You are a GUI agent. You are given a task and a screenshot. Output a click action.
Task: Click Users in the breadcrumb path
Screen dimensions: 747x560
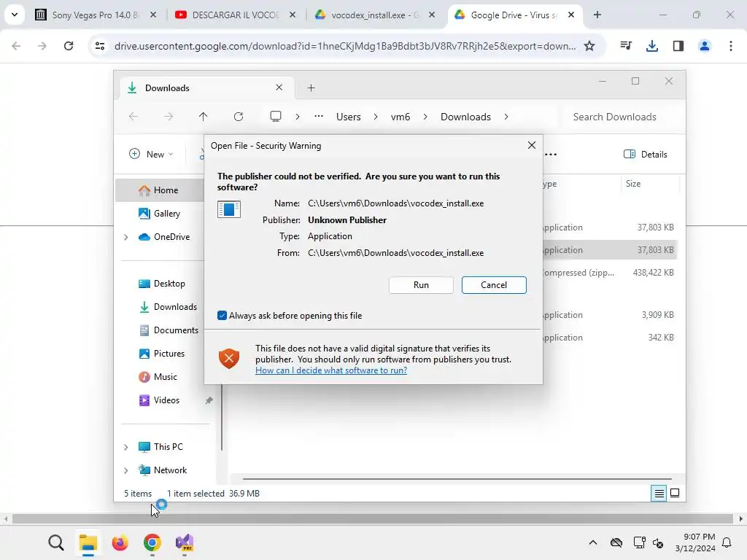pos(348,117)
